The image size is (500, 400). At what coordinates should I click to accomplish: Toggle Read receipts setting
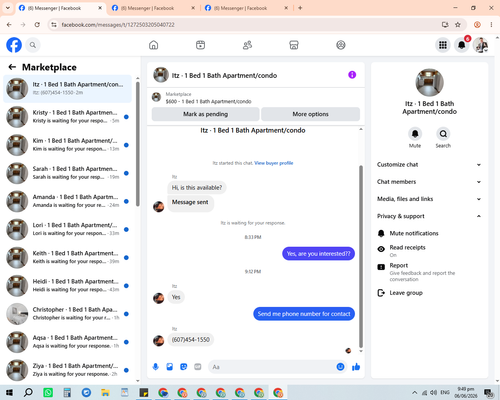coord(429,251)
